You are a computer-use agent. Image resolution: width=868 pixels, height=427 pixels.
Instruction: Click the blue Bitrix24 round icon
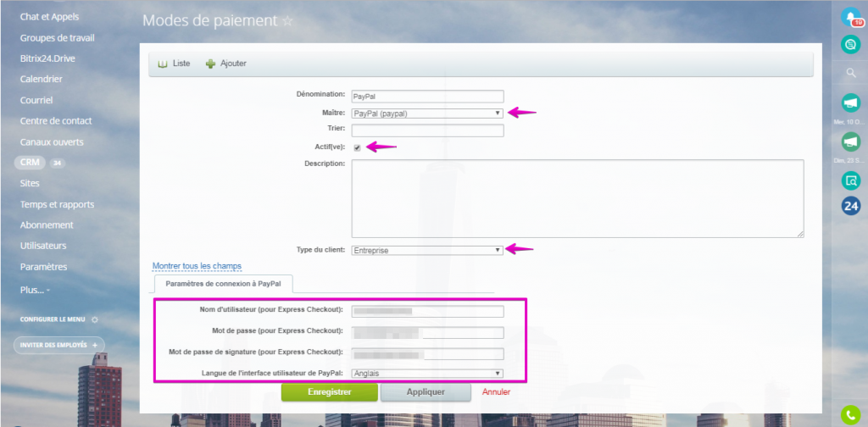tap(851, 206)
